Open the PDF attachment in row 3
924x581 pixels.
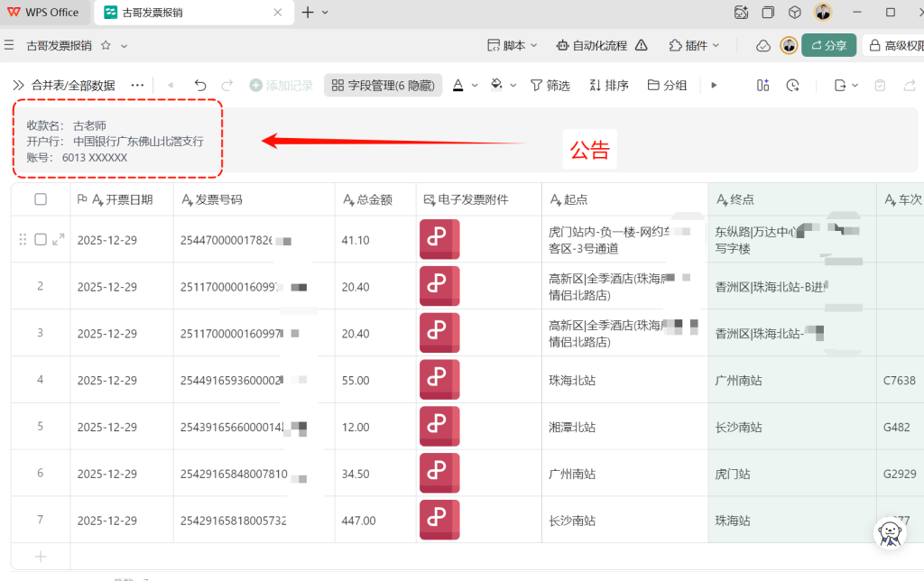tap(439, 333)
